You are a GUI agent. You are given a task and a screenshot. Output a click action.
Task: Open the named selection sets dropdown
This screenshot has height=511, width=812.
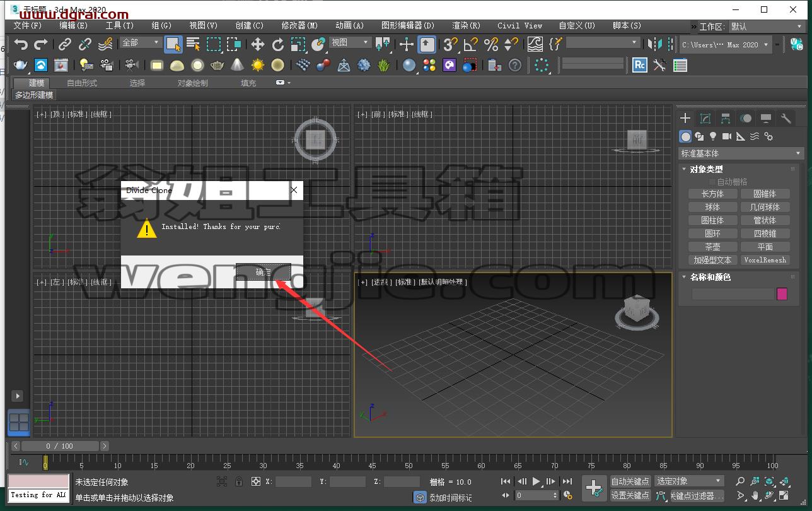[x=603, y=42]
